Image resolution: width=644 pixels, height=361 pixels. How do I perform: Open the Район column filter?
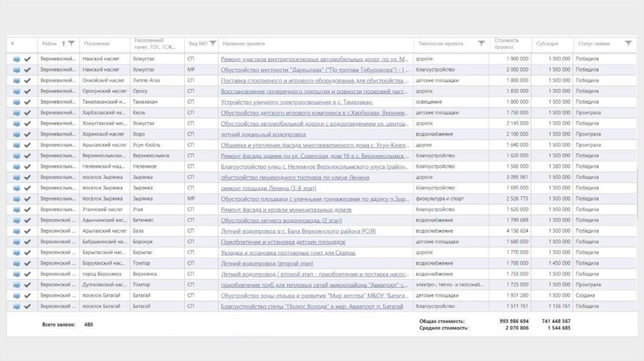pos(71,43)
